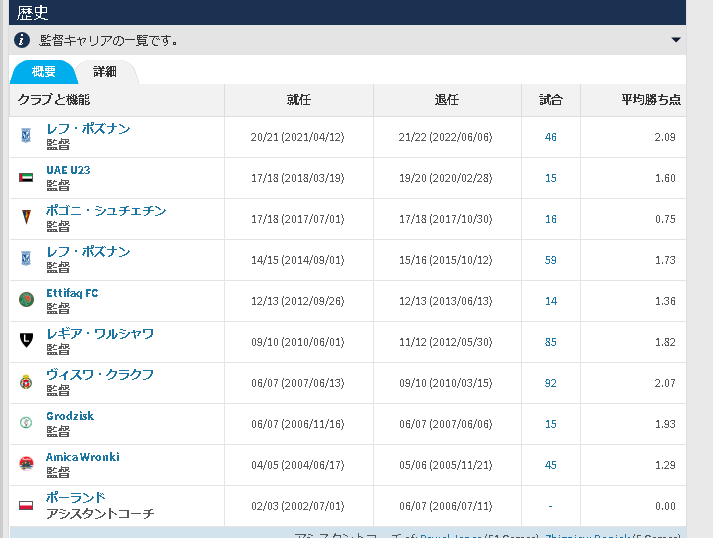Click the Lech Poznań crest in first row
The width and height of the screenshot is (713, 538).
pyautogui.click(x=26, y=136)
